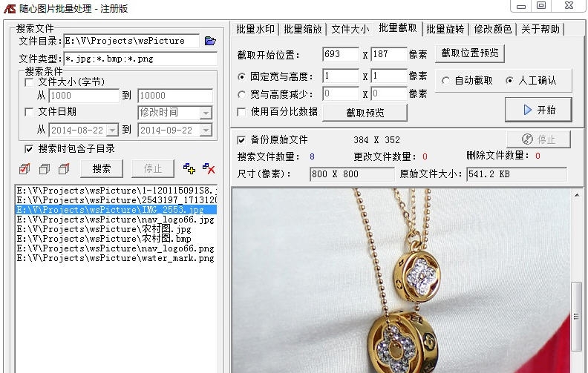Click the app logo in the title bar

tap(10, 8)
